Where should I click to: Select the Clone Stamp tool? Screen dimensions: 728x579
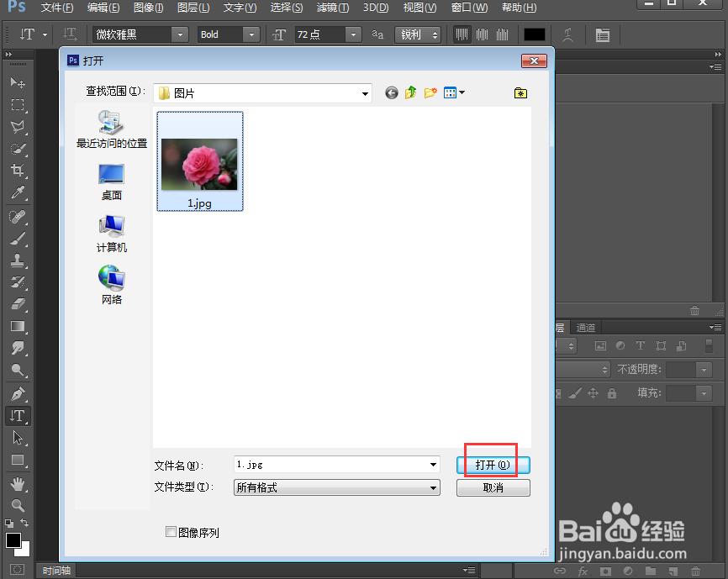pyautogui.click(x=18, y=261)
